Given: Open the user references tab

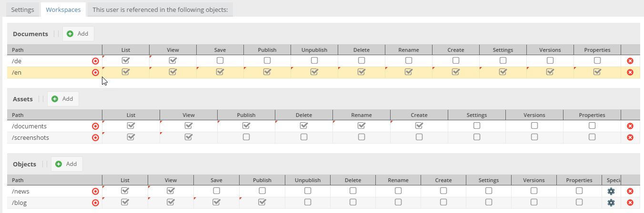Looking at the screenshot, I should tap(160, 10).
